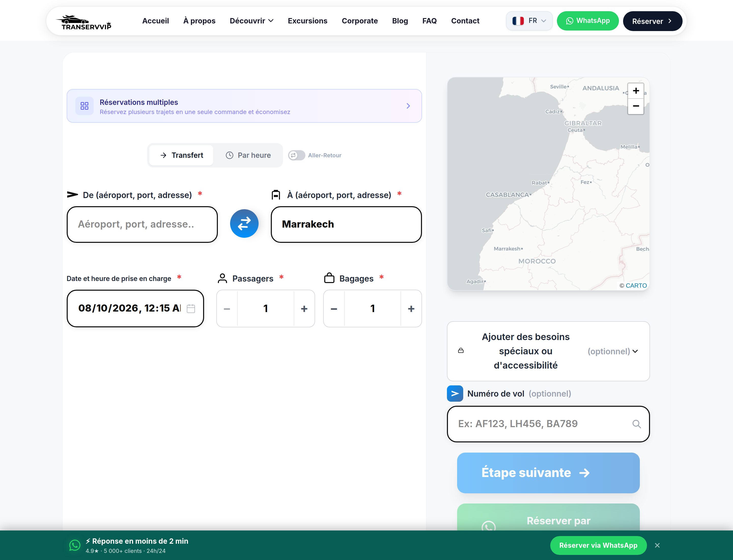This screenshot has width=733, height=560.
Task: Open the Corporate page
Action: click(x=360, y=21)
